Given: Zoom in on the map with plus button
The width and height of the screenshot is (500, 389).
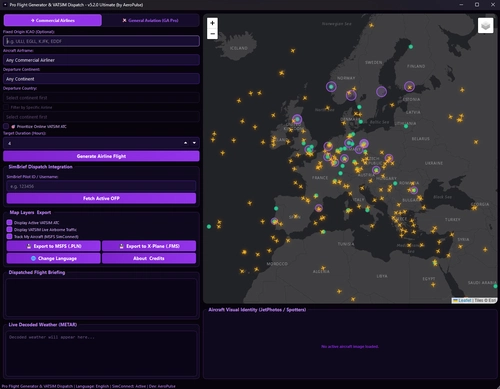Looking at the screenshot, I should pyautogui.click(x=212, y=23).
